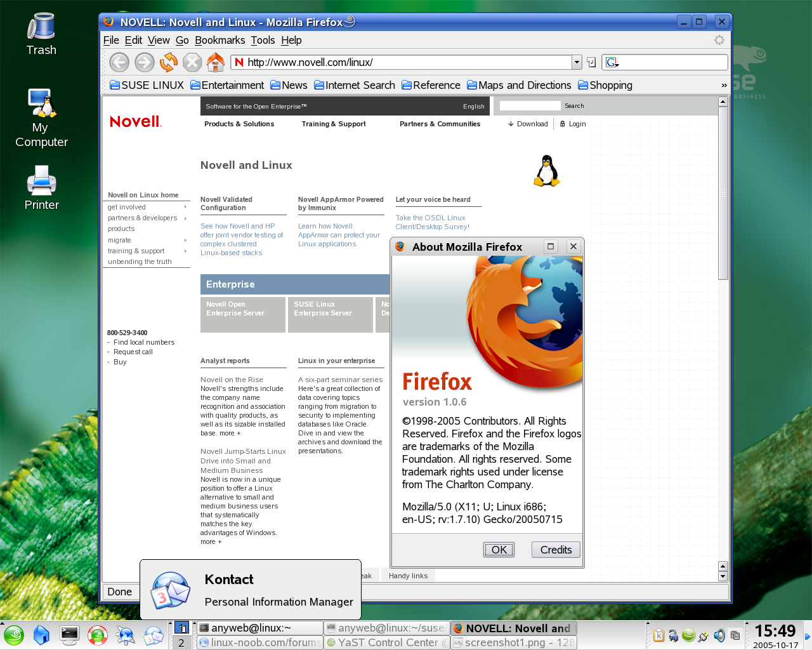
Task: Switch to screenshot1.png taskbar entry
Action: pyautogui.click(x=514, y=642)
